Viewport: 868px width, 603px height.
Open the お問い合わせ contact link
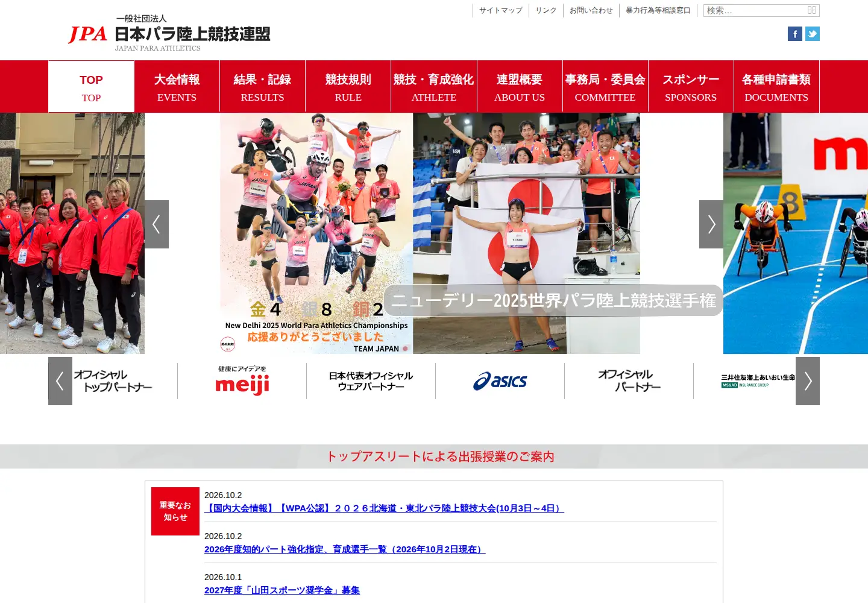pos(591,10)
